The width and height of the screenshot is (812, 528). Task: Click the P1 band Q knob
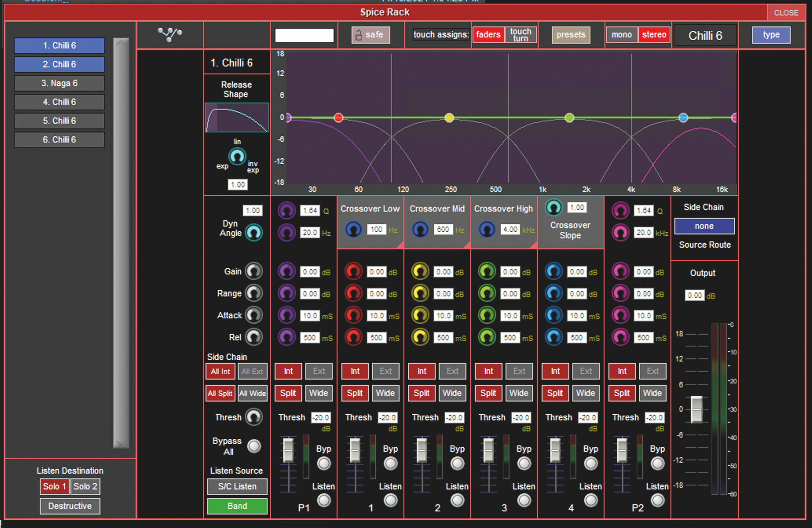pyautogui.click(x=287, y=211)
